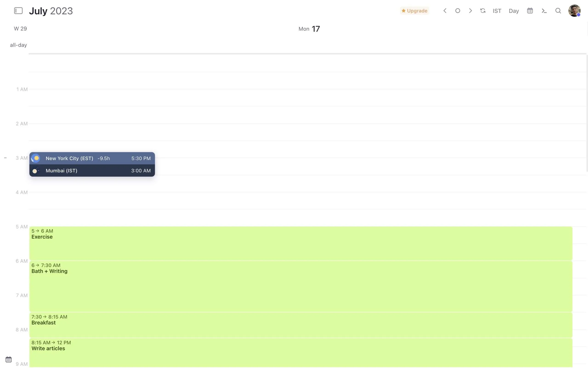This screenshot has width=588, height=368.
Task: Open the Write articles event
Action: pyautogui.click(x=301, y=353)
